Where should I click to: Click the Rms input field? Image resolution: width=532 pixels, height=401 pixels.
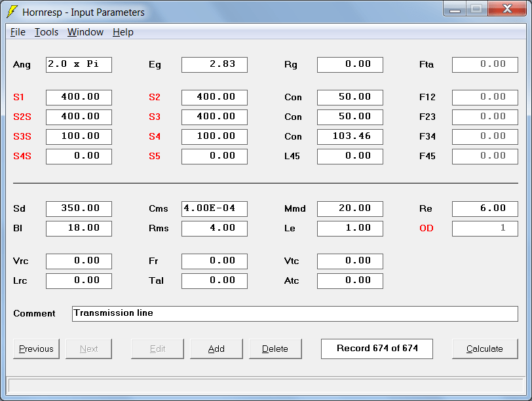click(214, 229)
